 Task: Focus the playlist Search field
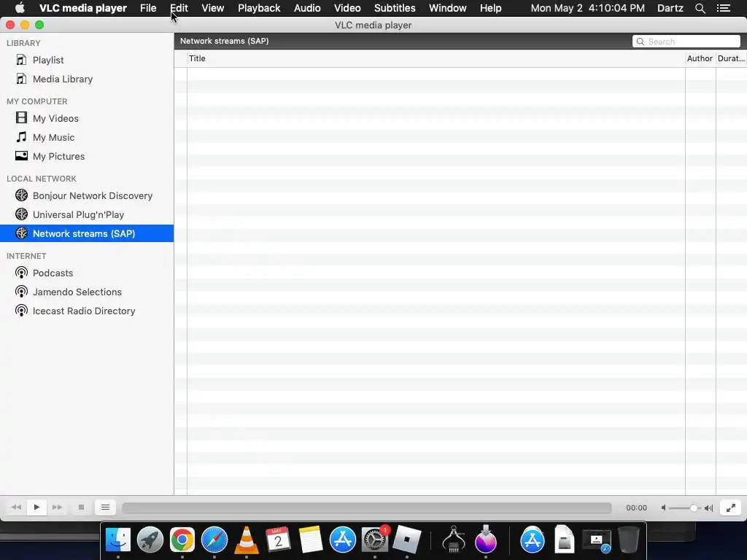pyautogui.click(x=686, y=42)
